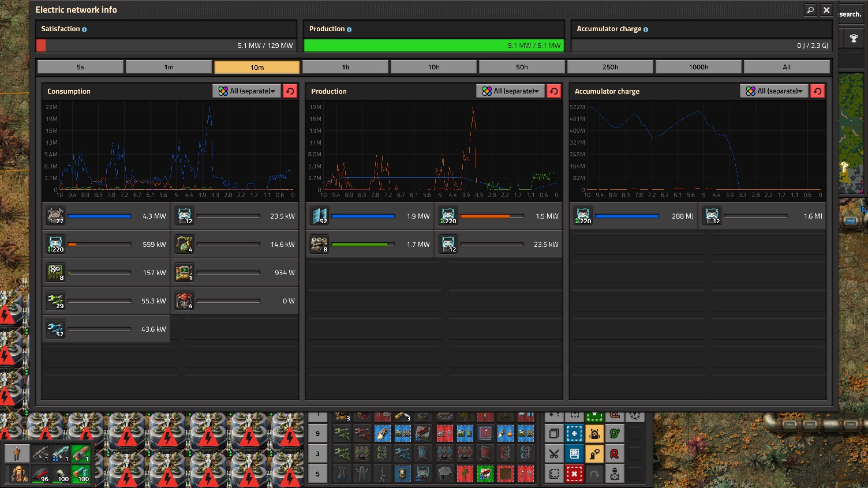This screenshot has height=488, width=868.
Task: Click quickbar row selector 5
Action: 317,474
